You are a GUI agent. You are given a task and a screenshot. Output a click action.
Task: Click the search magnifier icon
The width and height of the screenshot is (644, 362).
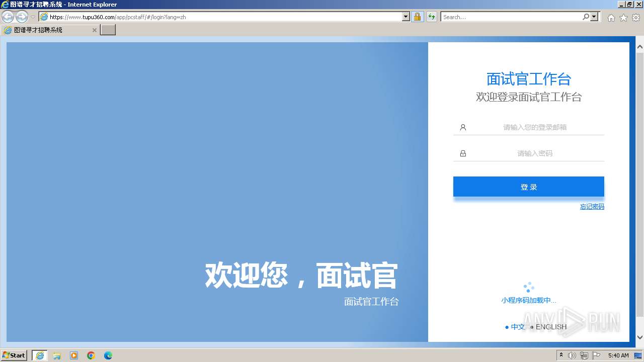pos(586,17)
